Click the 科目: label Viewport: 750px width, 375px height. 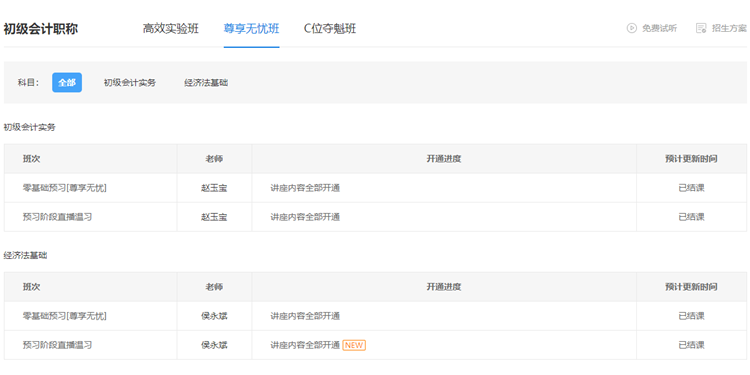28,82
